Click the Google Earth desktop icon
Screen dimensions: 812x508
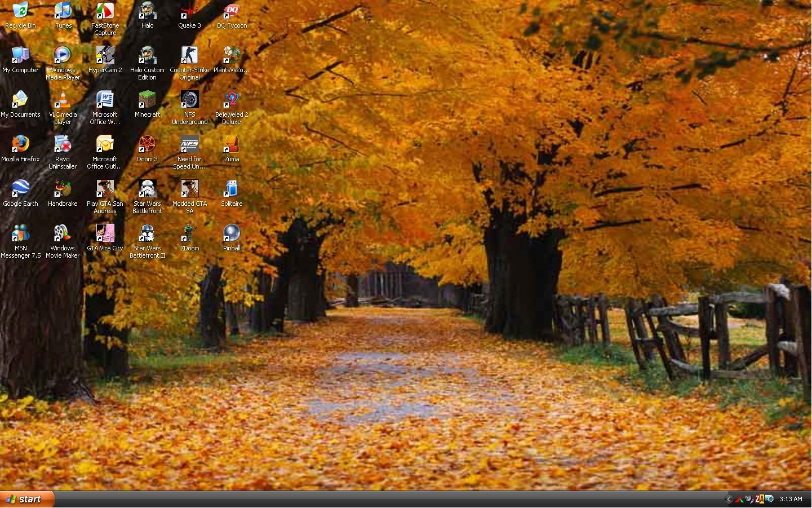point(20,189)
